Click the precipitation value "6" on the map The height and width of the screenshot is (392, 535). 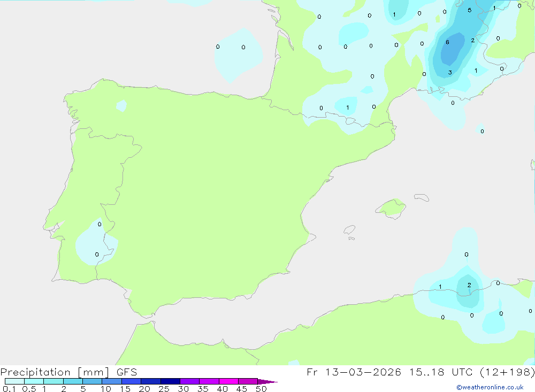coord(447,42)
